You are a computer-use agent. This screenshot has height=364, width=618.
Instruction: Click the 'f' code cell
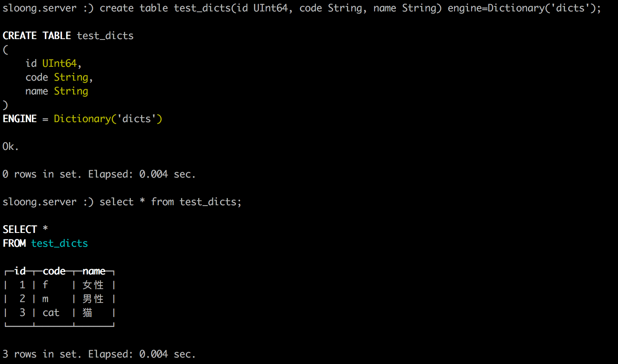(x=45, y=285)
